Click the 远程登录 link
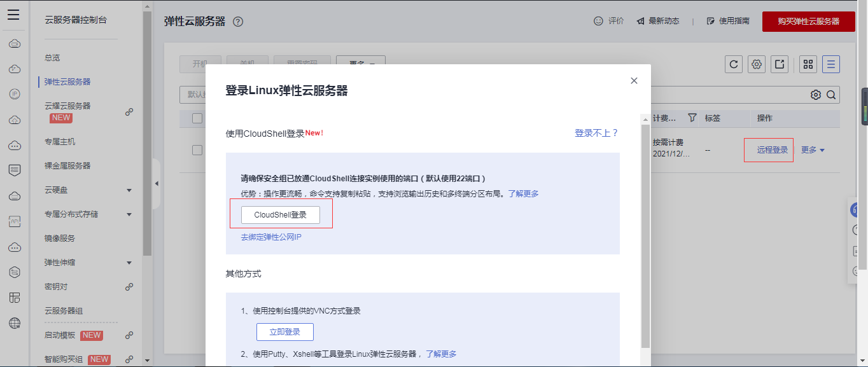Screen dimensions: 868x367 pyautogui.click(x=773, y=150)
